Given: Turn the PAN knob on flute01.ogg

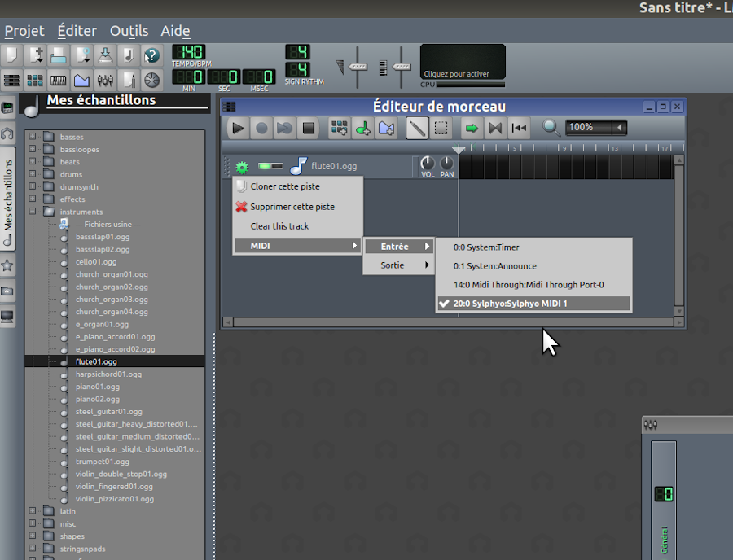Looking at the screenshot, I should [445, 164].
